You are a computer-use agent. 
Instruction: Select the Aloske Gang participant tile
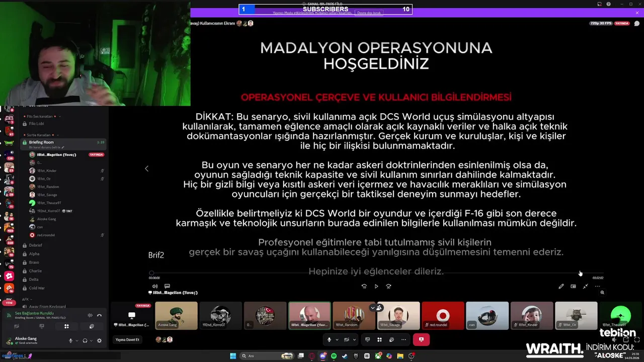point(176,316)
